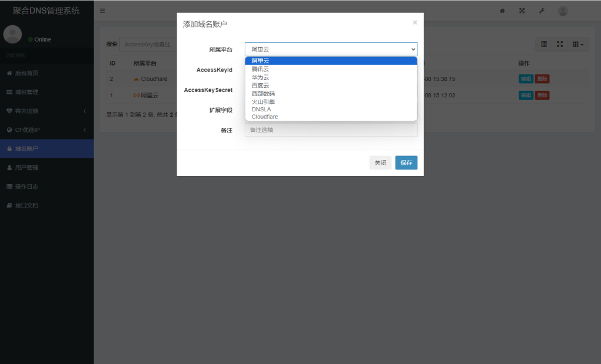Viewport: 601px width, 364px height.
Task: Go home via top bar house icon
Action: pyautogui.click(x=502, y=11)
